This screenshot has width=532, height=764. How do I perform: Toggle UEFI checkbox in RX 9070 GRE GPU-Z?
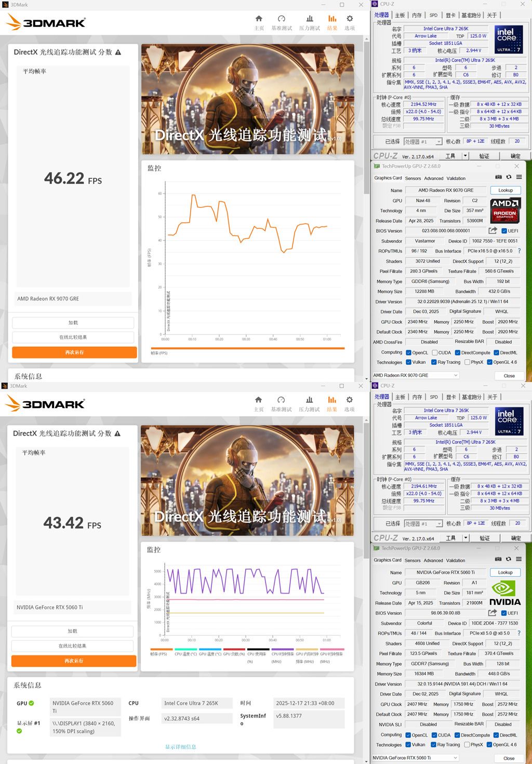(504, 231)
